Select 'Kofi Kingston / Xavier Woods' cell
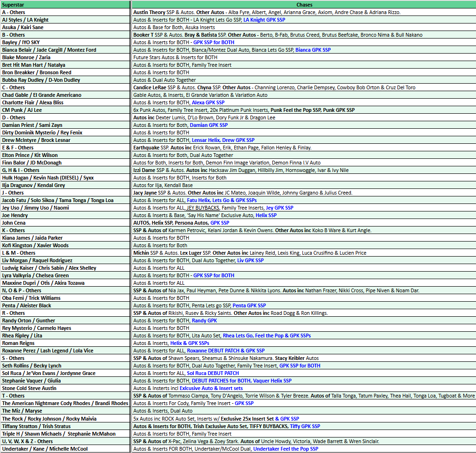Screen dimensions: 476x453 [65, 245]
